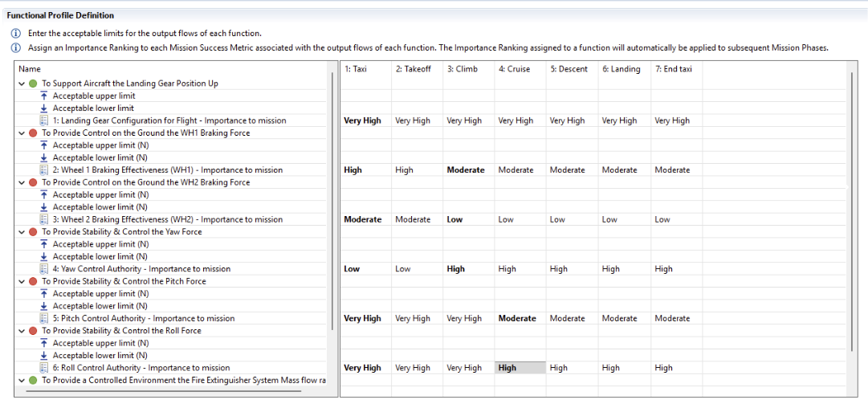Image resolution: width=868 pixels, height=404 pixels.
Task: Select the '3: Climb' column header
Action: click(x=468, y=69)
